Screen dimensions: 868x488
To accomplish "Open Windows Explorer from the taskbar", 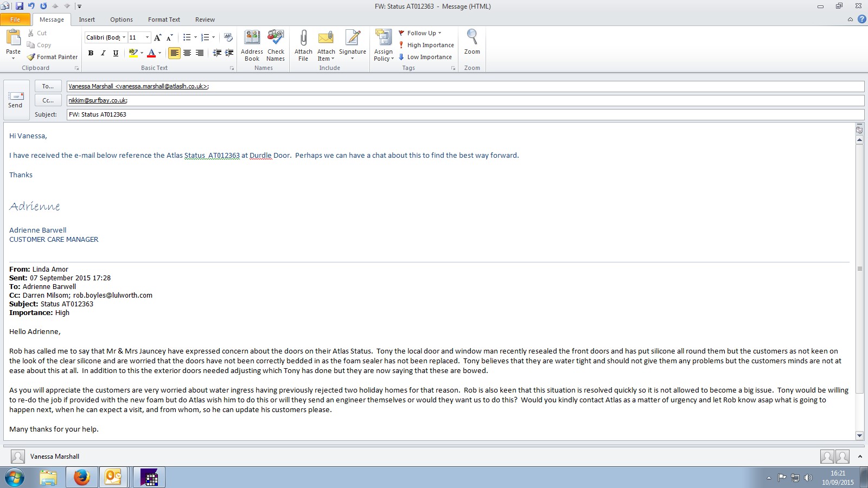I will pyautogui.click(x=48, y=478).
